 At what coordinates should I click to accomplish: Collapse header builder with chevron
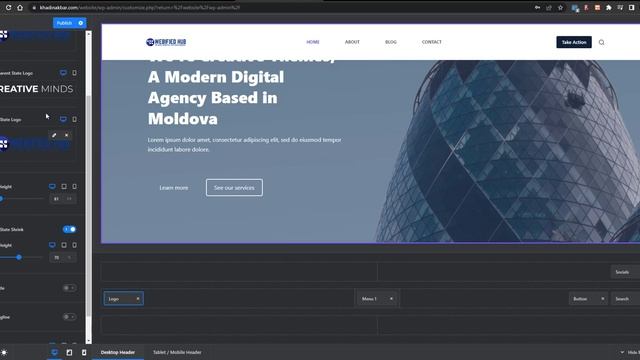(622, 352)
